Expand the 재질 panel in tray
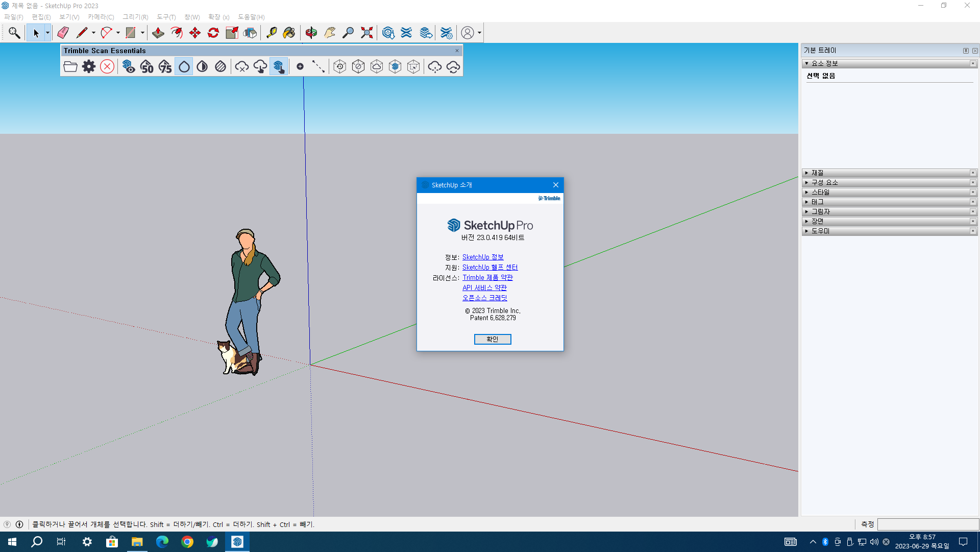This screenshot has width=980, height=552. (818, 173)
